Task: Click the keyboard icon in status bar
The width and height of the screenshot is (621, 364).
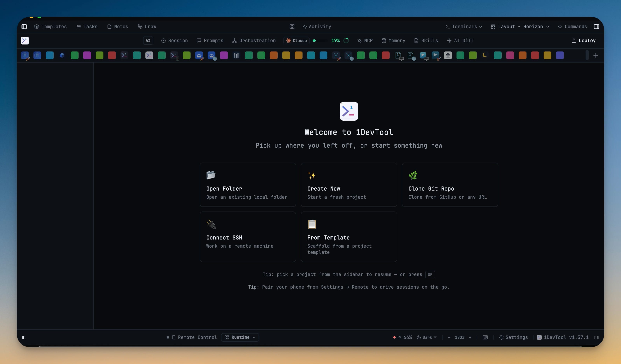Action: (x=485, y=337)
